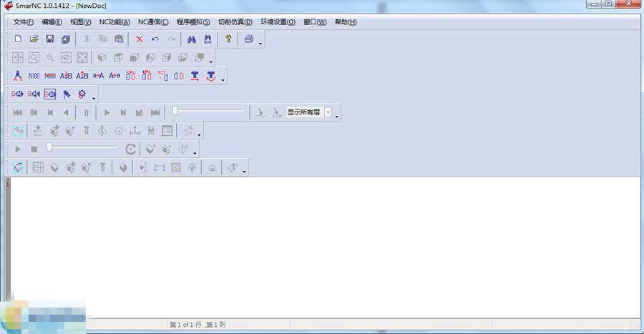Play the program simulation forward
The height and width of the screenshot is (334, 644).
(x=107, y=112)
